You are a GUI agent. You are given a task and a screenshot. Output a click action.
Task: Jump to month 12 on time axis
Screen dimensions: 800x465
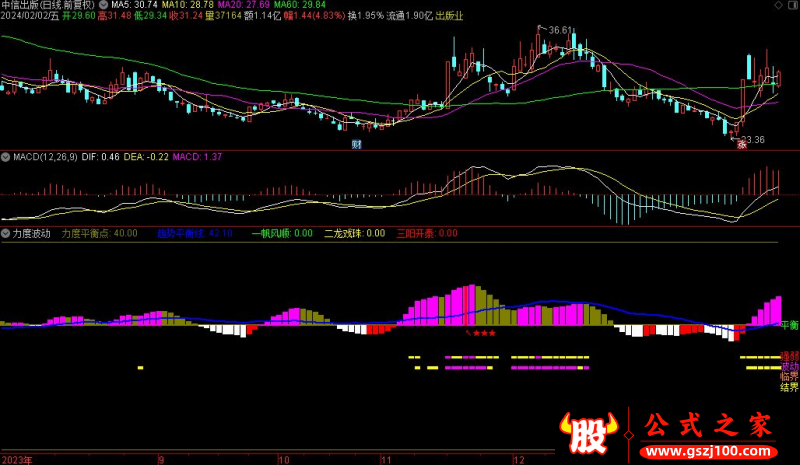point(519,460)
